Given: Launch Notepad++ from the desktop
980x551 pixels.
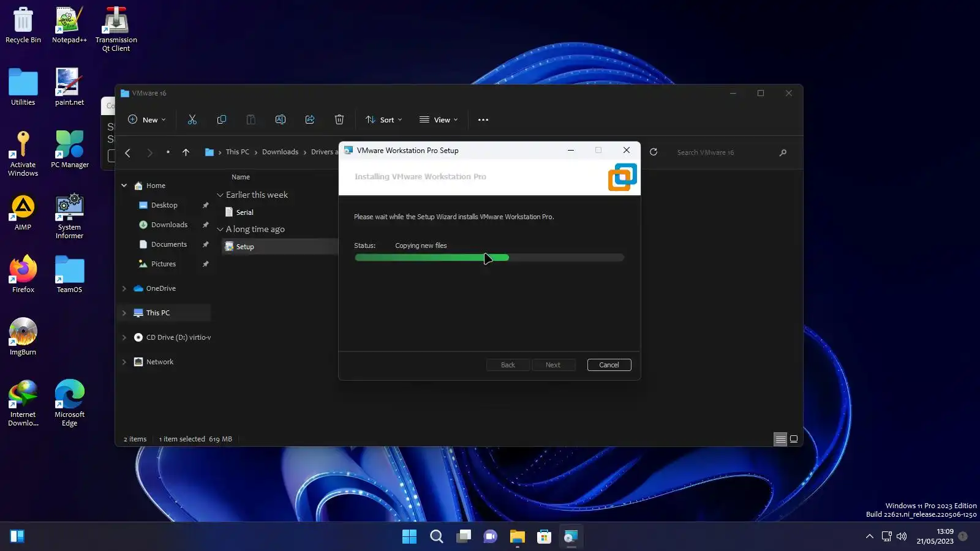Looking at the screenshot, I should tap(69, 25).
